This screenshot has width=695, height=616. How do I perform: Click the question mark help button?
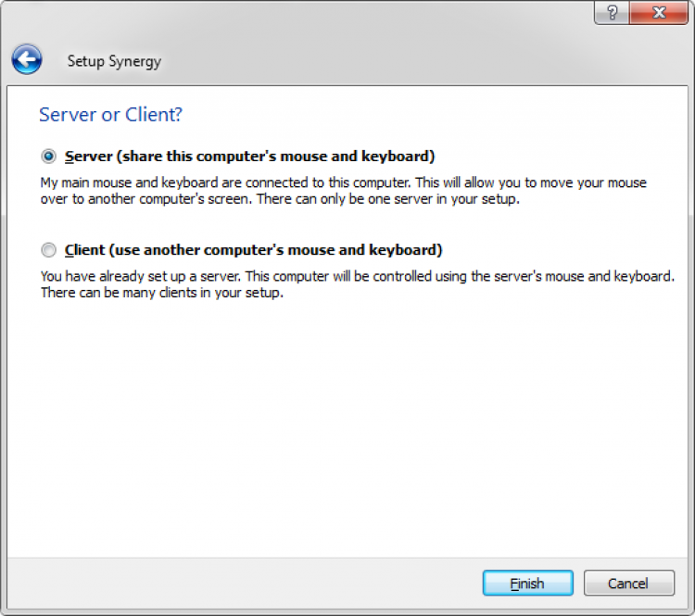[x=611, y=13]
